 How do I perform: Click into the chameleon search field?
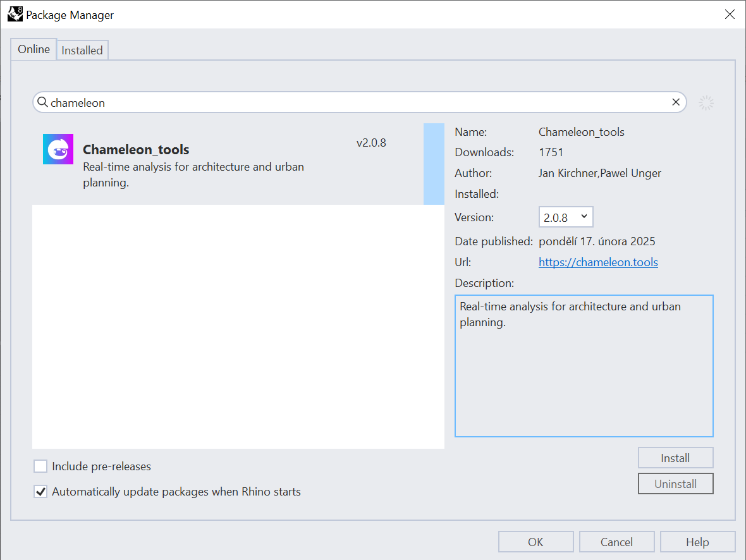[x=354, y=102]
